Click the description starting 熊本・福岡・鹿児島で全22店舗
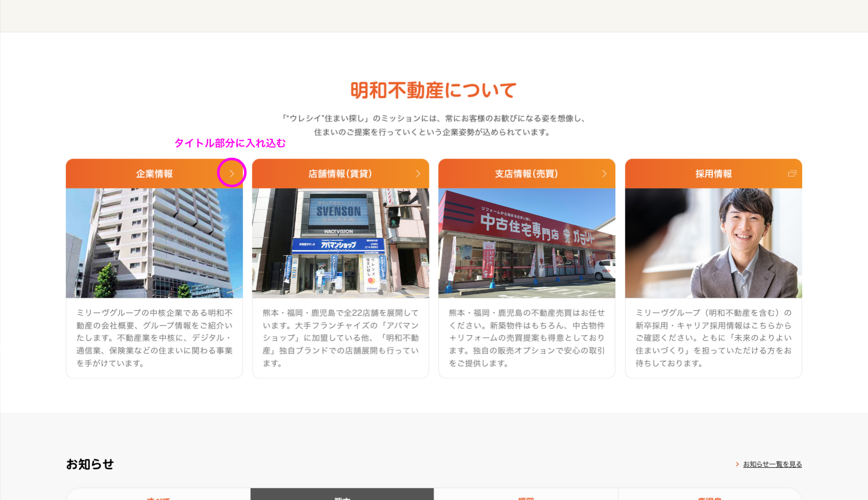This screenshot has width=868, height=500. pyautogui.click(x=341, y=338)
